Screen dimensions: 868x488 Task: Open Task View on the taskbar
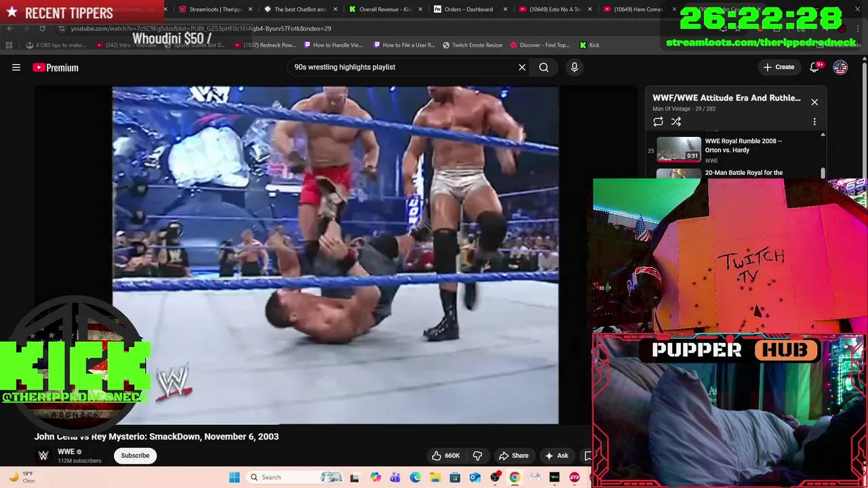tap(354, 477)
